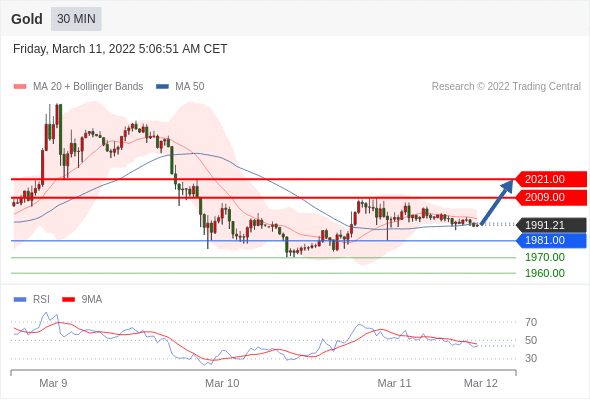Click the chart timestamp text
Viewport: 590px width, 400px height.
(120, 49)
